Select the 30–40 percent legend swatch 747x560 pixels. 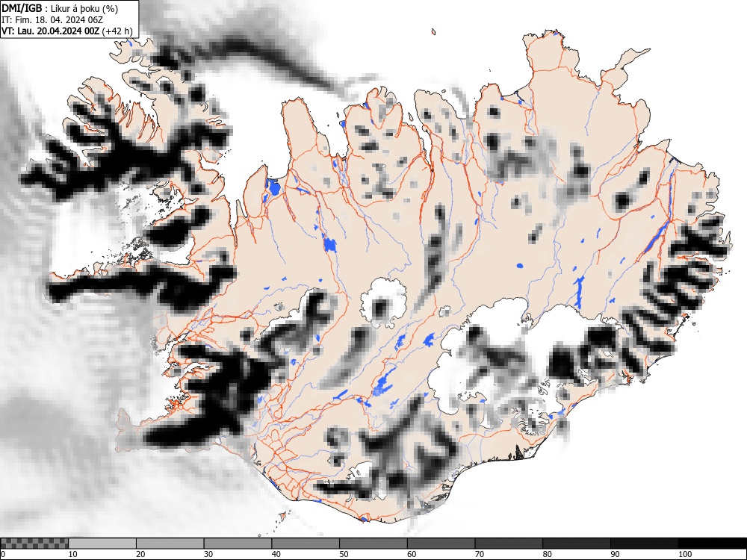pos(238,544)
